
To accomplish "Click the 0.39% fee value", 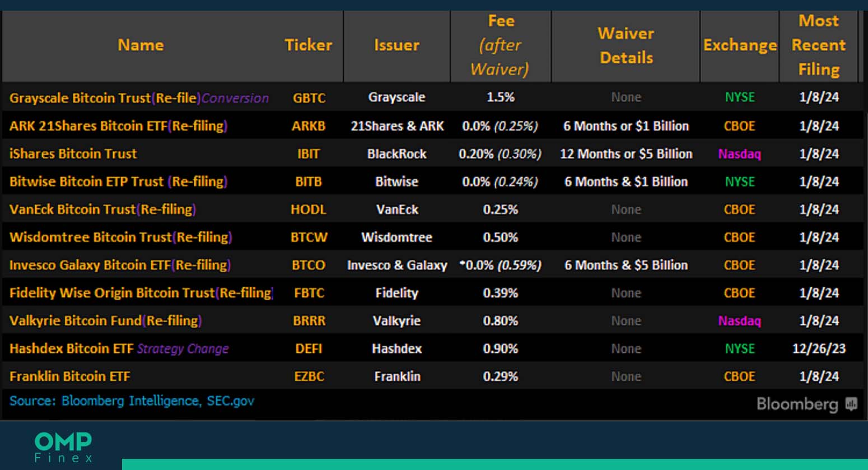I will click(x=501, y=293).
